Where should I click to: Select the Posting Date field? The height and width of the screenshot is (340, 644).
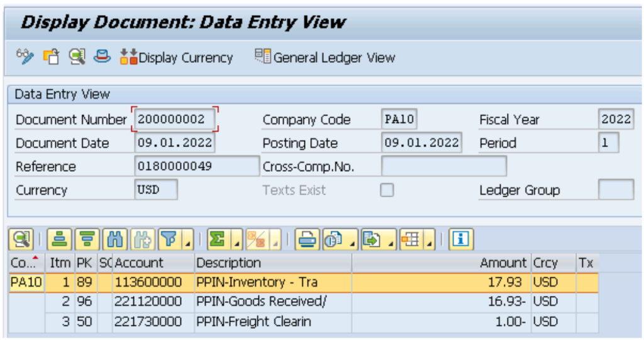[422, 143]
